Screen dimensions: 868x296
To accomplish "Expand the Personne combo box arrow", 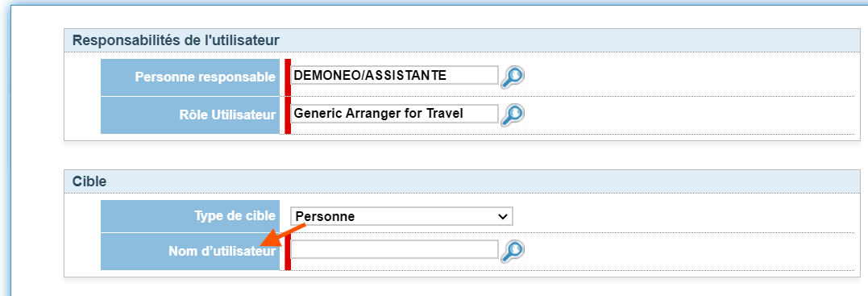I will click(503, 216).
